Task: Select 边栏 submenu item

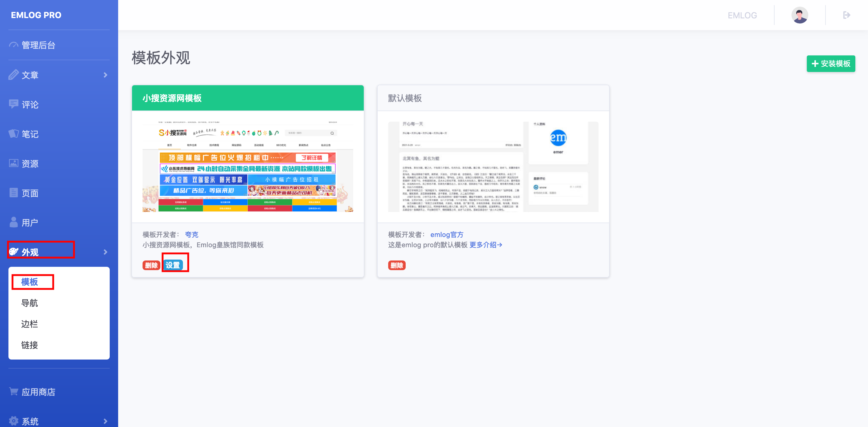Action: [x=30, y=324]
